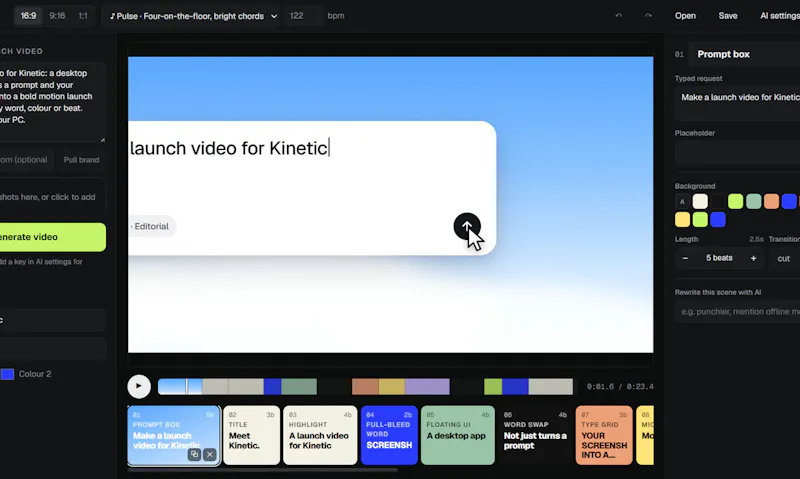Click the typed prompt text in preview

[x=229, y=148]
